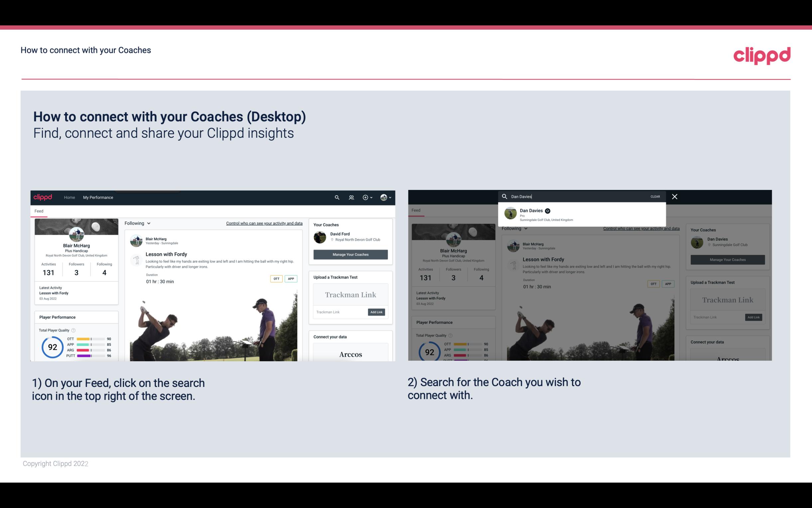This screenshot has height=508, width=812.
Task: Click the Home menu item in navbar
Action: coord(69,197)
